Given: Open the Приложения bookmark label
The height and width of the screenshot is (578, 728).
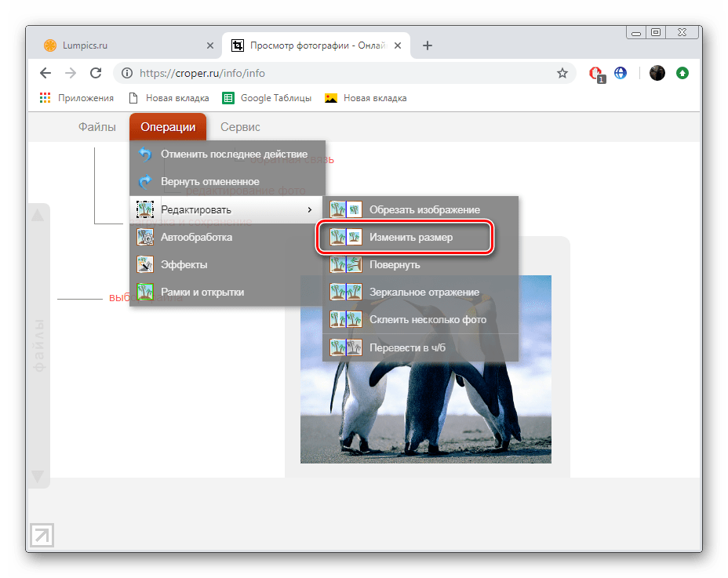Looking at the screenshot, I should [x=86, y=98].
